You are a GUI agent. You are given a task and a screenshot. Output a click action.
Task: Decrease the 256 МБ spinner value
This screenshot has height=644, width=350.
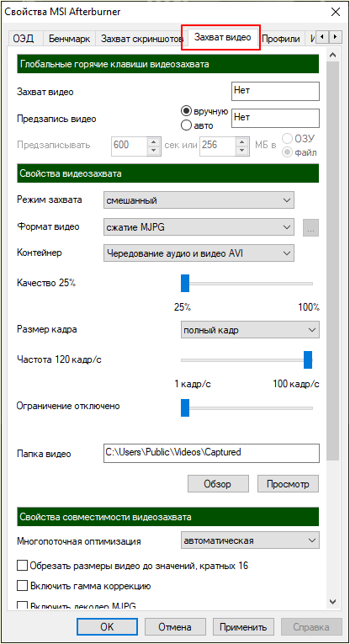(243, 150)
